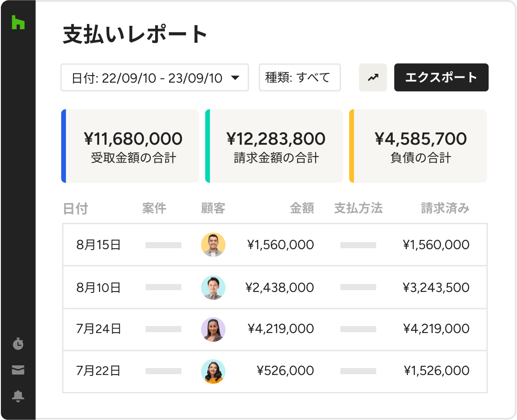Click the customer avatar in 8月15日 row
Image resolution: width=517 pixels, height=420 pixels.
213,245
